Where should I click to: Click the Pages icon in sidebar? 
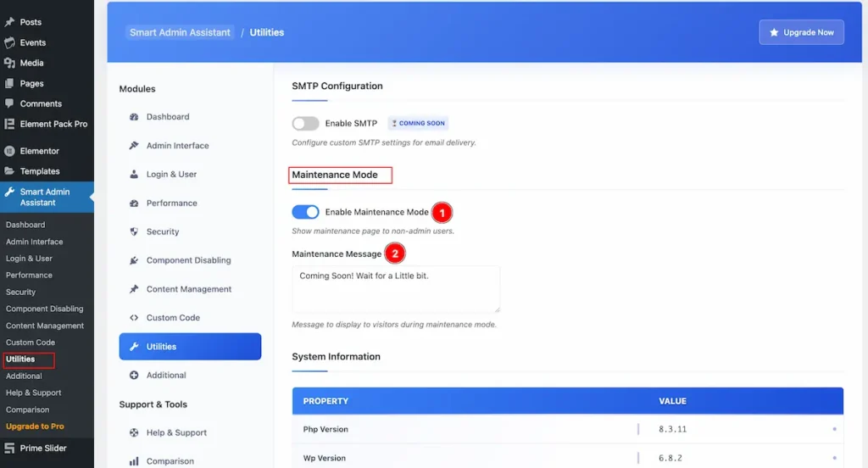tap(9, 84)
